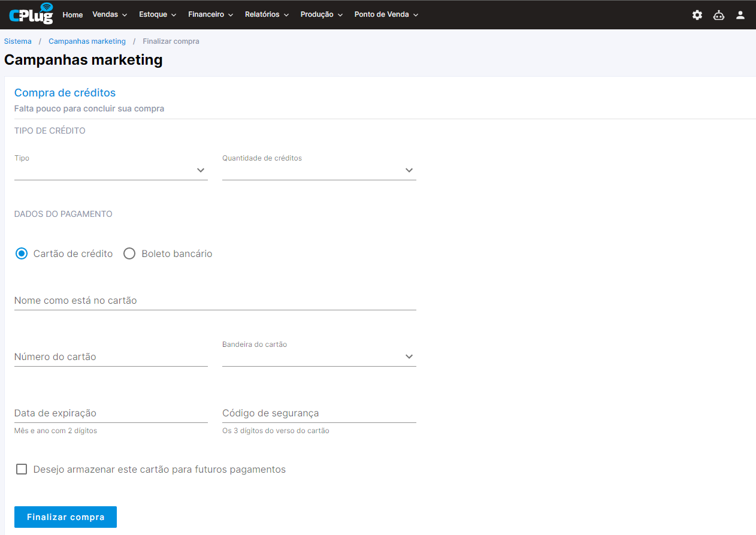Image resolution: width=756 pixels, height=535 pixels.
Task: Click the Sistema breadcrumb link
Action: [x=18, y=41]
